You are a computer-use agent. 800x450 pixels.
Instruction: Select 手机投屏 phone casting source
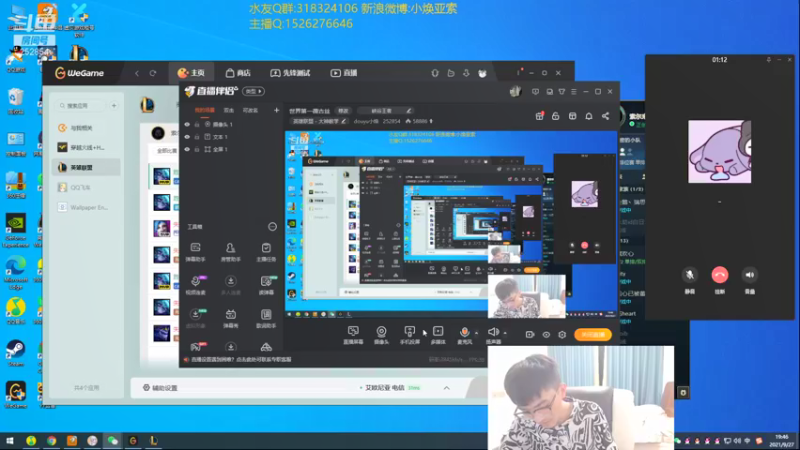point(409,335)
